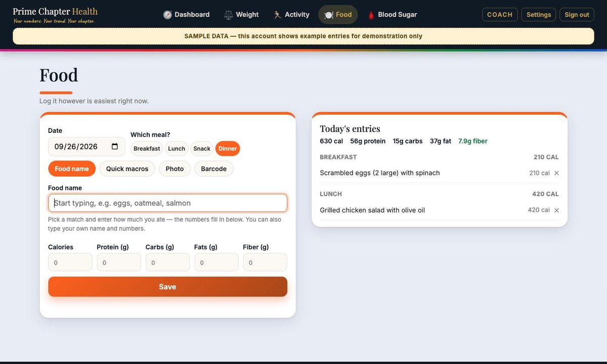
Task: Click the Grilled chicken salad with olive oil text
Action: (372, 210)
